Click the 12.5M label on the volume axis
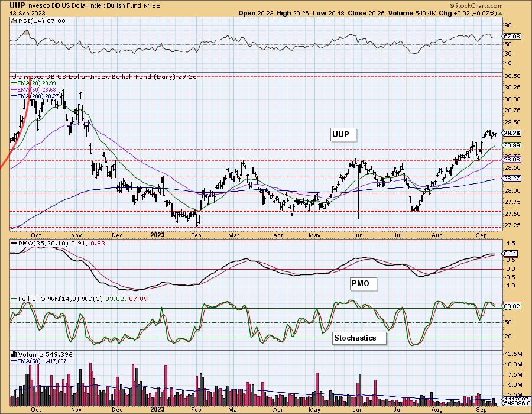Viewport: 532px width, 414px height. click(514, 354)
